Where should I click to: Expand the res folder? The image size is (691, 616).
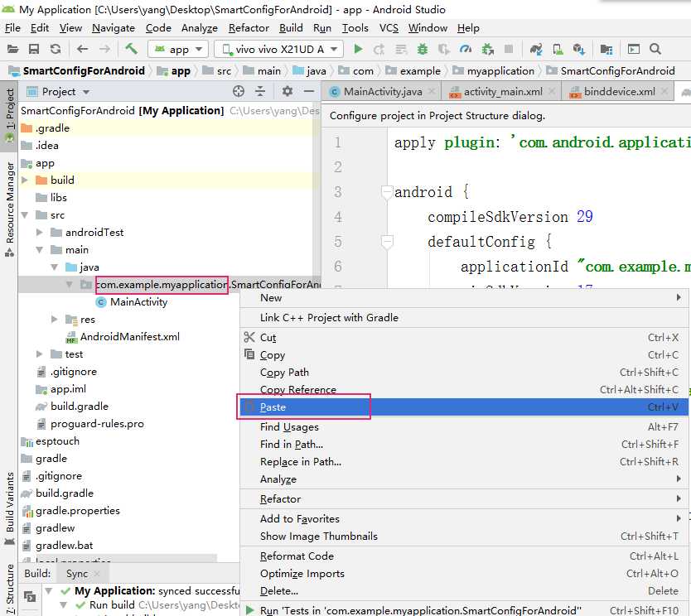54,319
